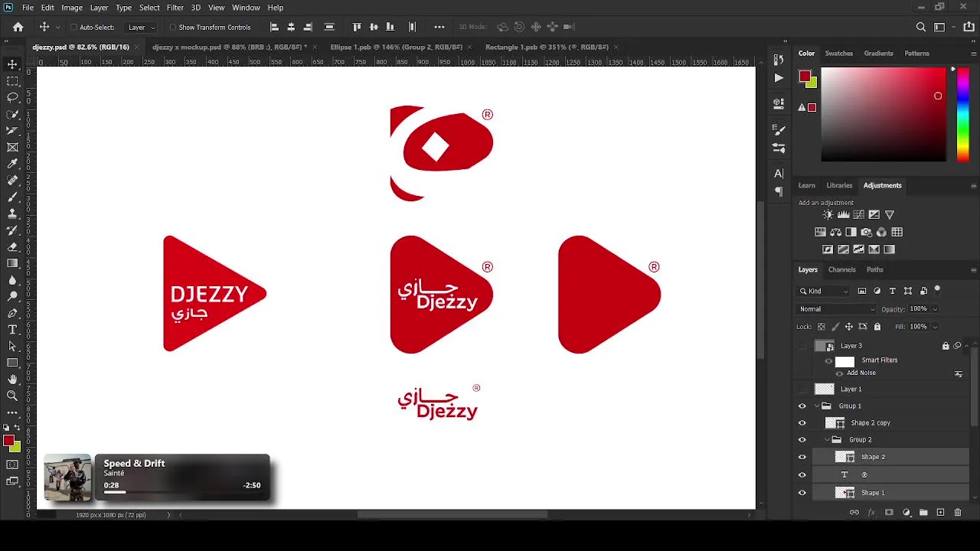Click the Brightness/Contrast adjustment icon
The image size is (980, 551).
828,215
